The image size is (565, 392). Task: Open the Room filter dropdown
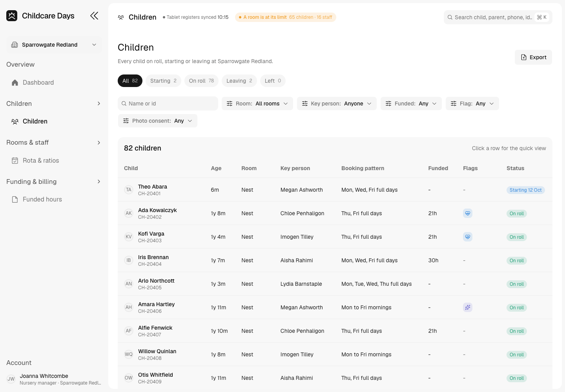coord(257,103)
